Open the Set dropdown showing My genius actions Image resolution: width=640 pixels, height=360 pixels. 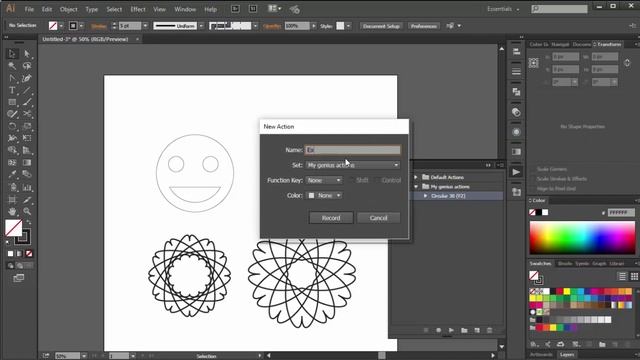[353, 165]
